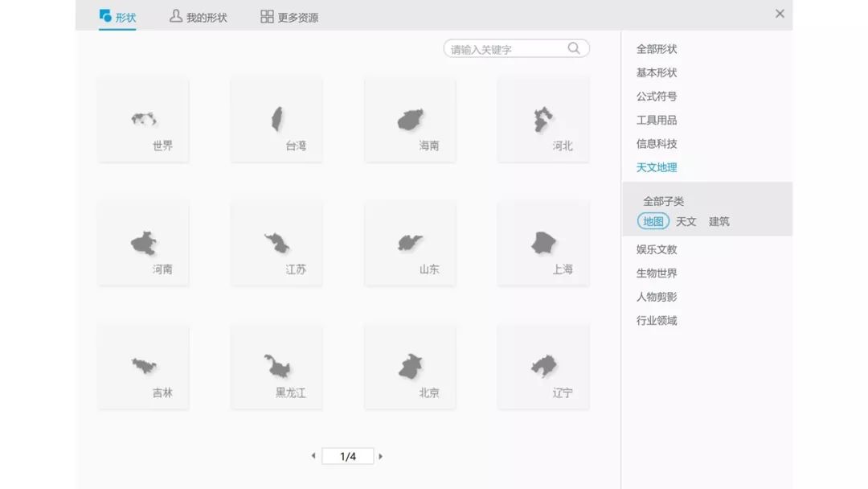Click inside the keyword search field
Screen dimensions: 868x489
point(498,48)
